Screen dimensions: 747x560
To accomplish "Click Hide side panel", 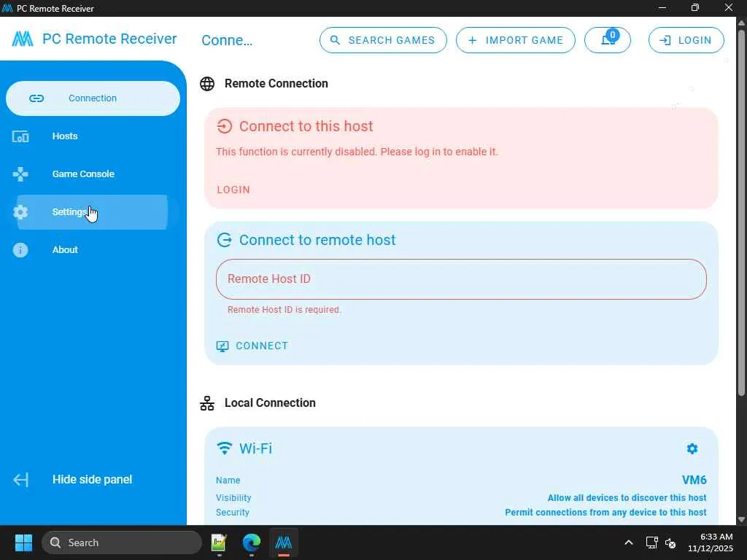I will pyautogui.click(x=93, y=480).
